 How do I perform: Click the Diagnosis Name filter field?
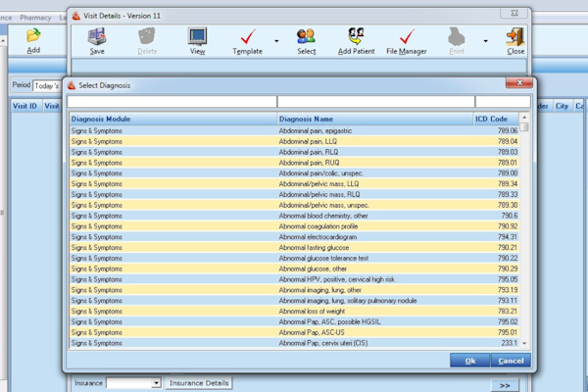pos(374,101)
